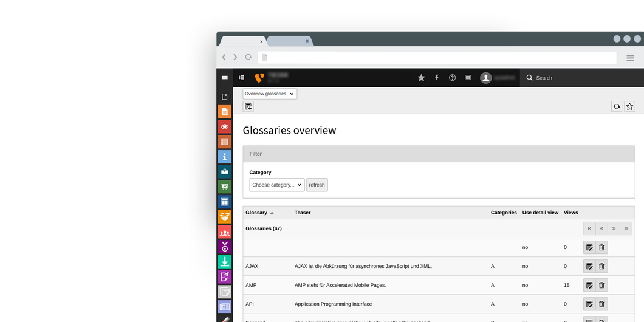Open the Overview glossaries dropdown
644x322 pixels.
point(270,94)
